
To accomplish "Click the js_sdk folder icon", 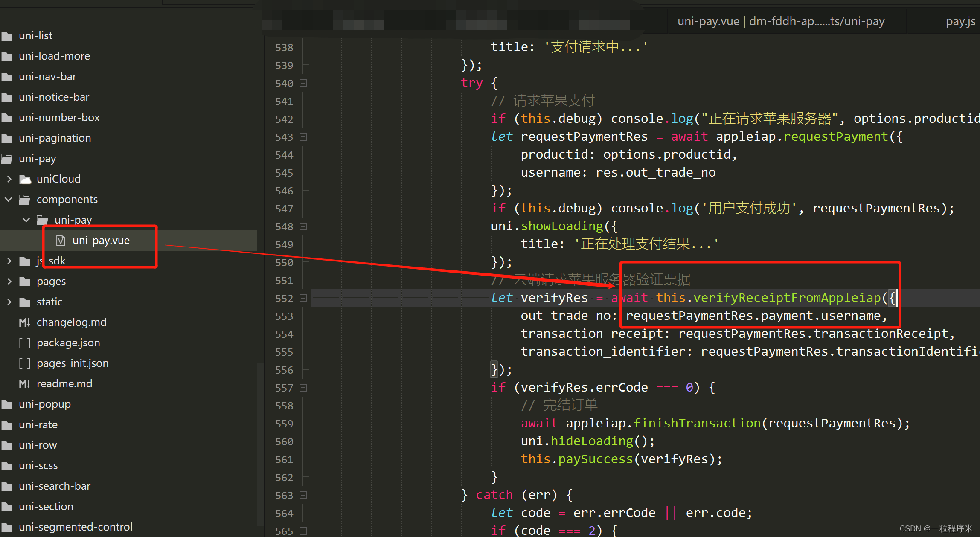I will pyautogui.click(x=25, y=261).
